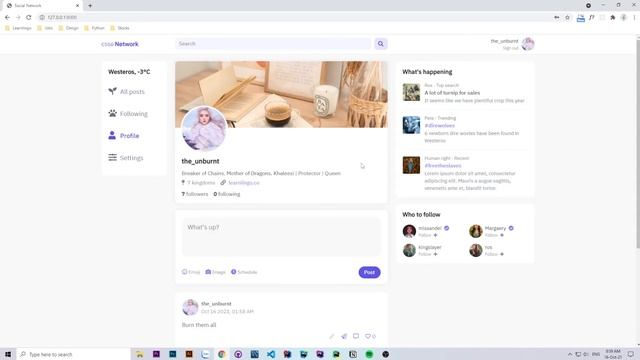640x360 pixels.
Task: Follow missandei with plus icon
Action: pos(436,235)
